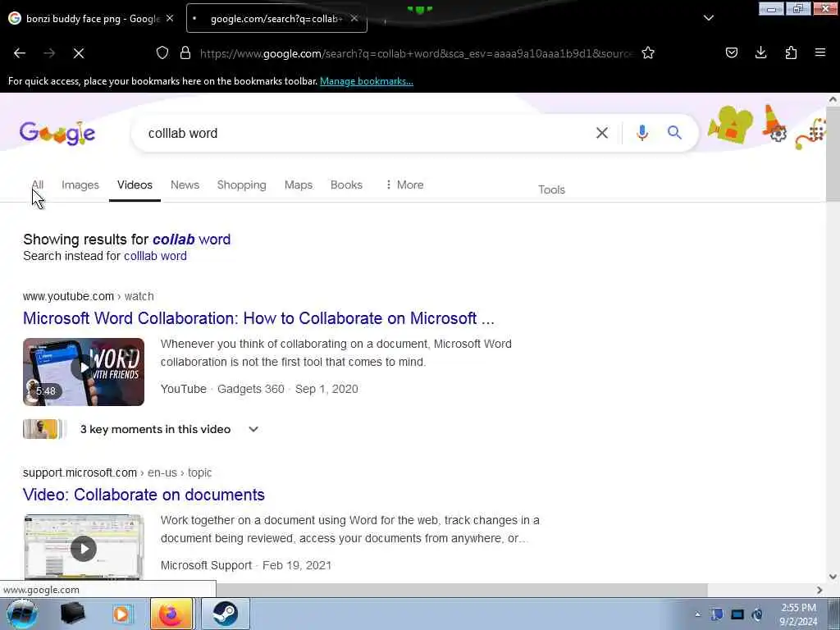The width and height of the screenshot is (840, 630).
Task: Click the Action Center flag tray icon
Action: coord(717,614)
